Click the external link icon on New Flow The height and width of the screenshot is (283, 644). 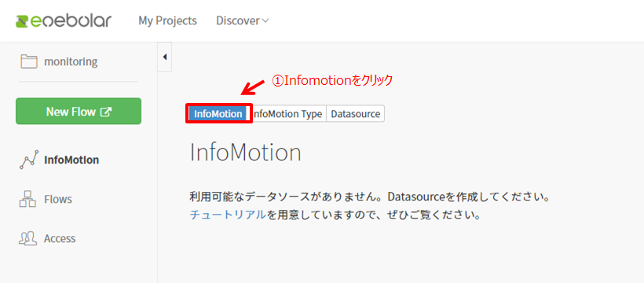(106, 112)
